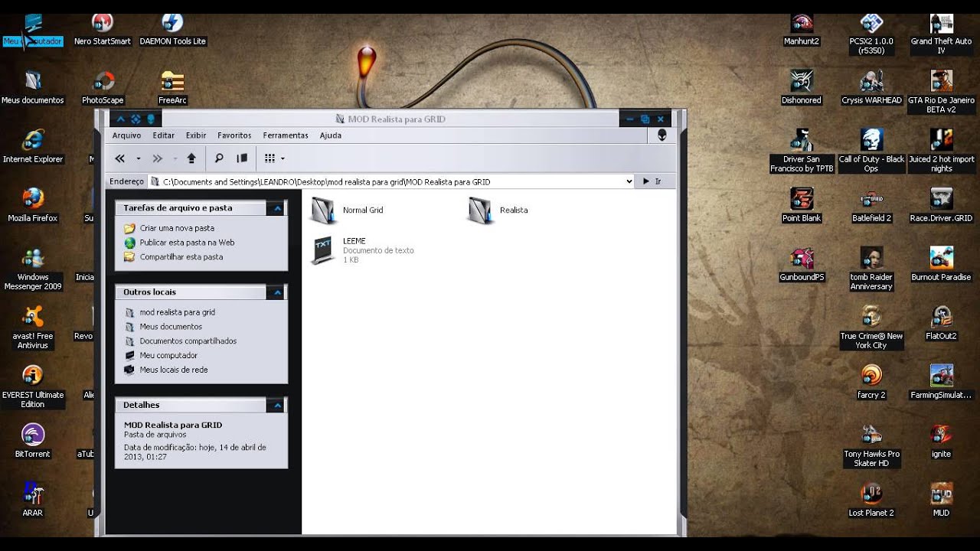Click Criar uma nova pasta link
980x551 pixels.
[x=177, y=228]
